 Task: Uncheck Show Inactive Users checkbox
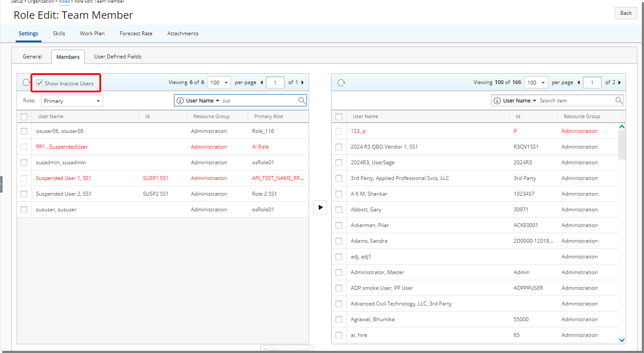coord(40,83)
